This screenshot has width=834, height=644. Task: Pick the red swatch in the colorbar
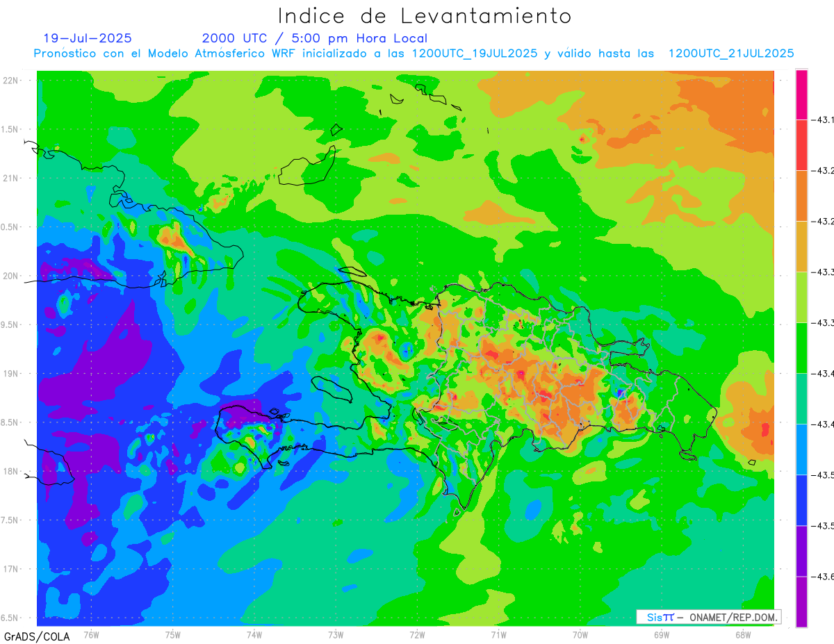(801, 145)
